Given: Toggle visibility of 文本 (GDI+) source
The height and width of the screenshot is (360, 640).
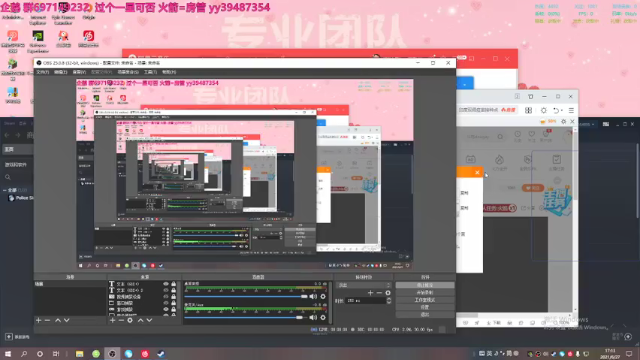Looking at the screenshot, I should (x=166, y=284).
